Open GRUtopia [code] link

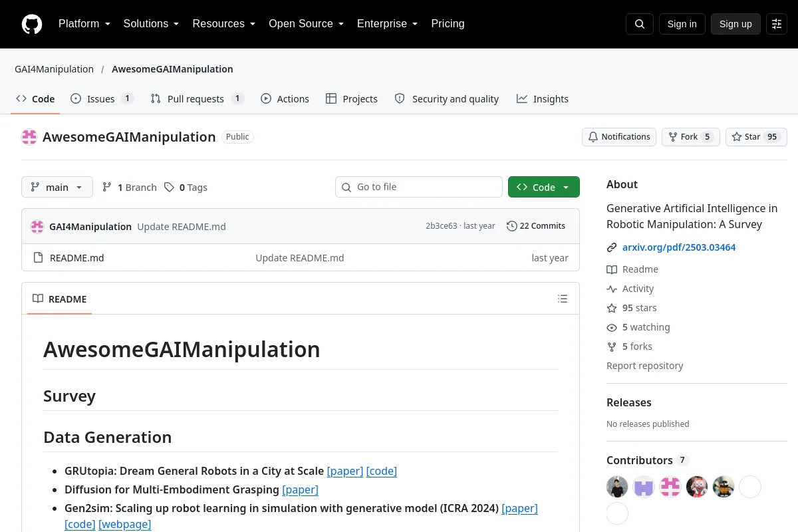pyautogui.click(x=382, y=471)
